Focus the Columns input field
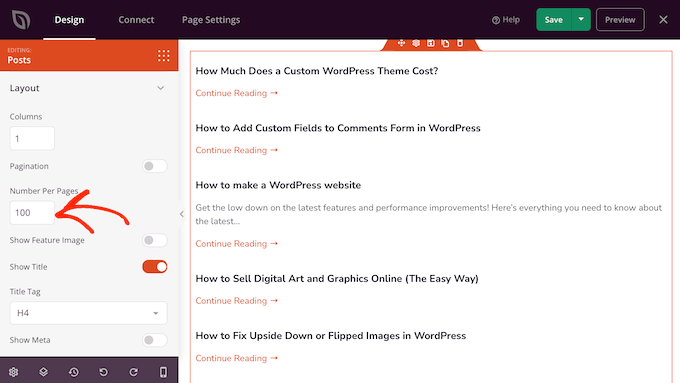This screenshot has width=680, height=383. click(32, 138)
